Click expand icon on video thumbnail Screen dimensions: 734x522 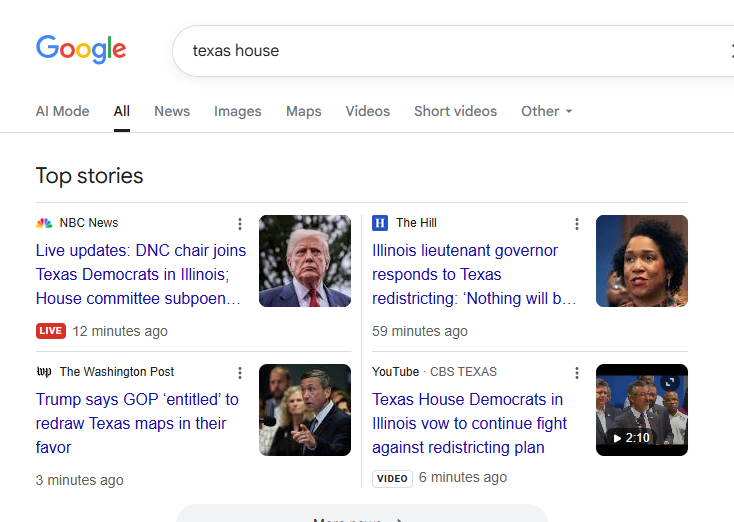tap(670, 382)
